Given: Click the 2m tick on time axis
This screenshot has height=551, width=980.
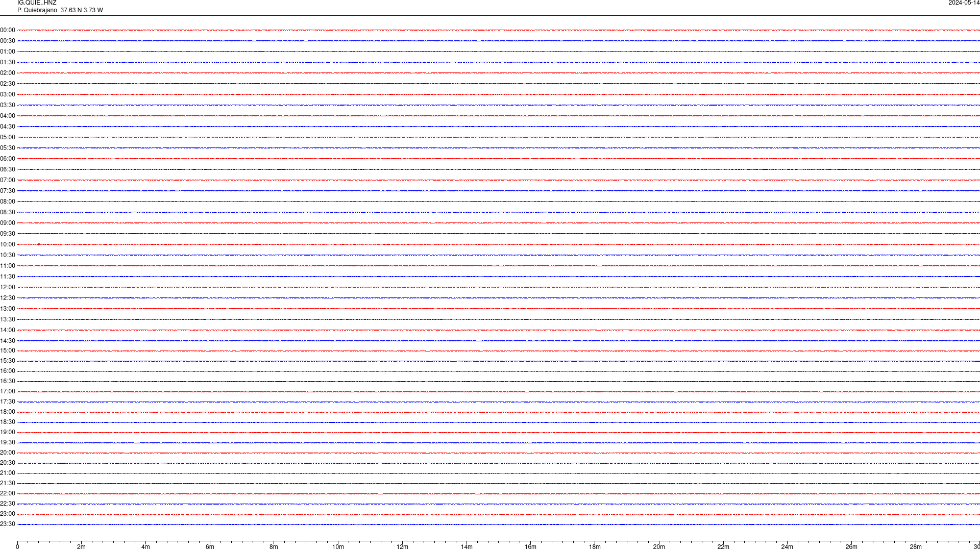Looking at the screenshot, I should coord(82,547).
